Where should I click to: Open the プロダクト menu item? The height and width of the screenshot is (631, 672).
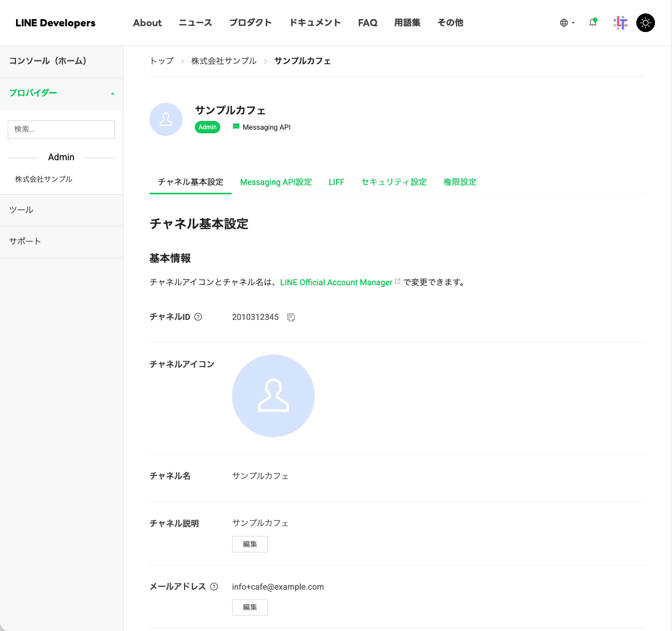(251, 23)
